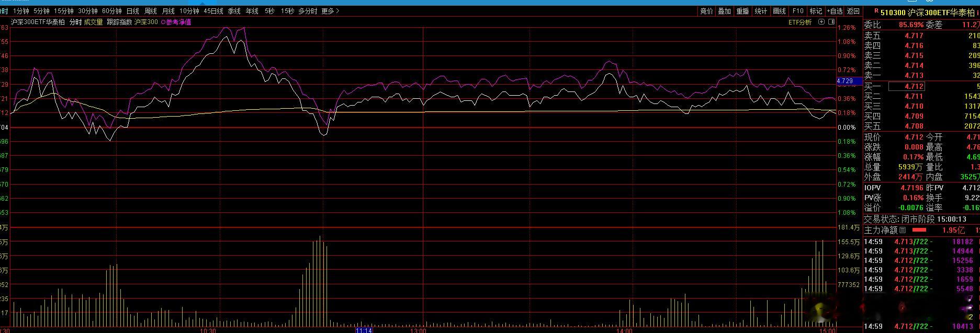This screenshot has width=980, height=333.
Task: Click the 委比 value 85.69%
Action: (x=911, y=25)
